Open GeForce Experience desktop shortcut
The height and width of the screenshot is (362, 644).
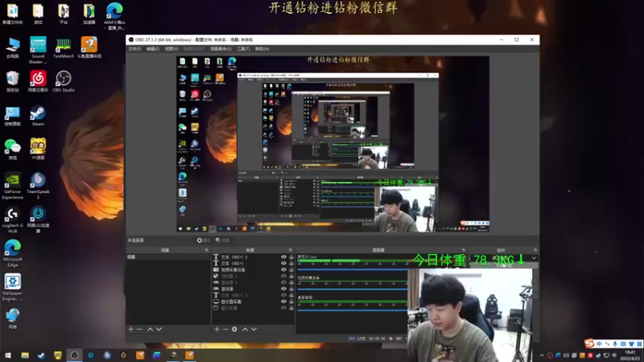(x=12, y=186)
